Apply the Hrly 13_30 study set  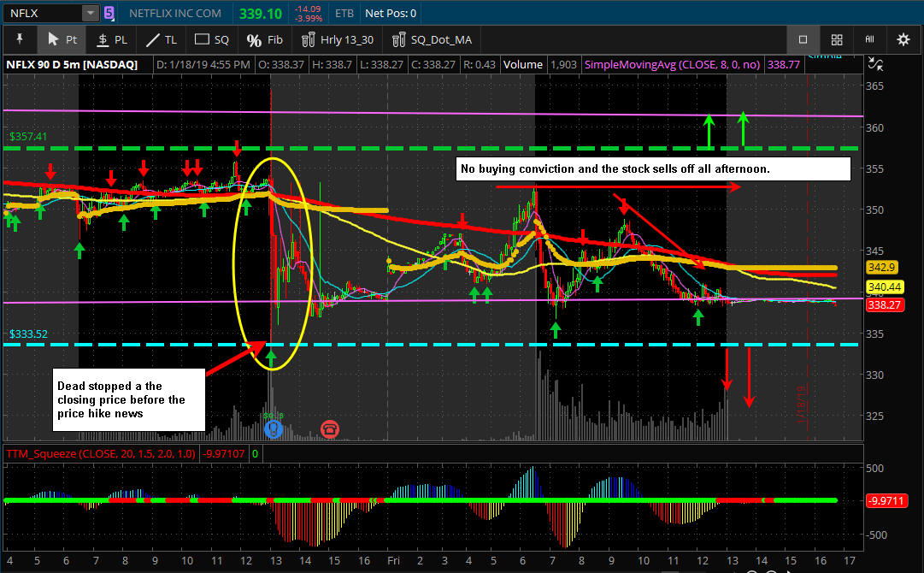tap(339, 39)
